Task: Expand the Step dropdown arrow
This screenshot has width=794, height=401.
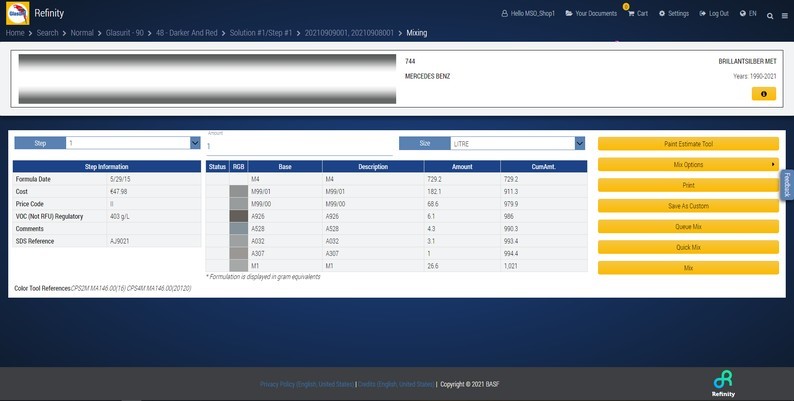Action: (195, 143)
